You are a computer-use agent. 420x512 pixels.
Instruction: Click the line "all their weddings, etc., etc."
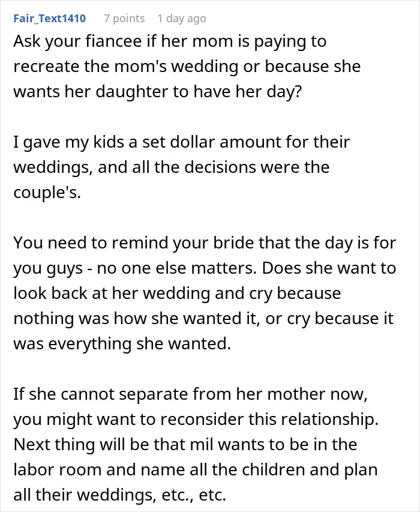(120, 495)
